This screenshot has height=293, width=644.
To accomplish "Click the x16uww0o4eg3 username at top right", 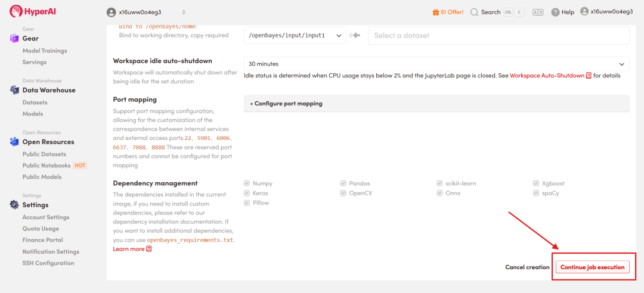I will pos(612,11).
